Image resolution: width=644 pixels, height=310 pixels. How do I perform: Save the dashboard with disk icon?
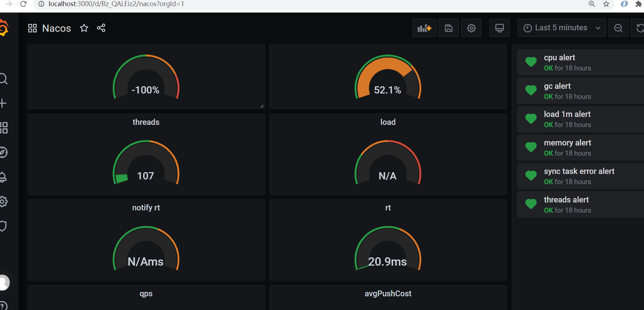point(449,28)
